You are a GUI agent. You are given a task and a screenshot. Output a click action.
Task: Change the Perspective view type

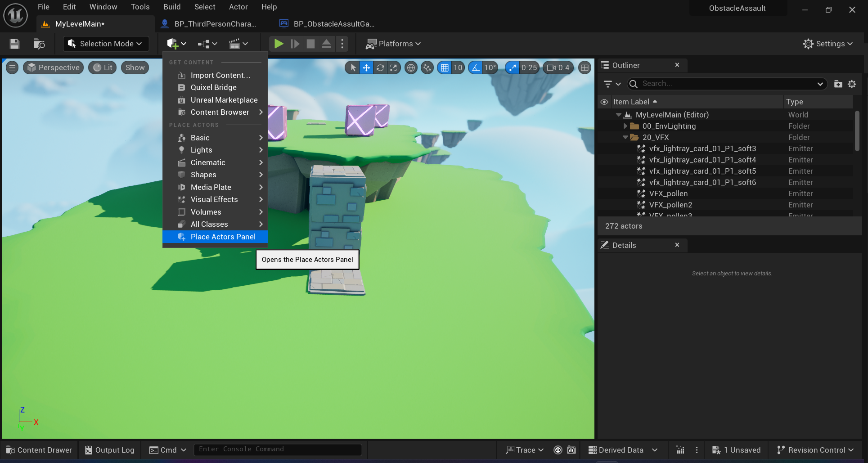[x=53, y=67]
